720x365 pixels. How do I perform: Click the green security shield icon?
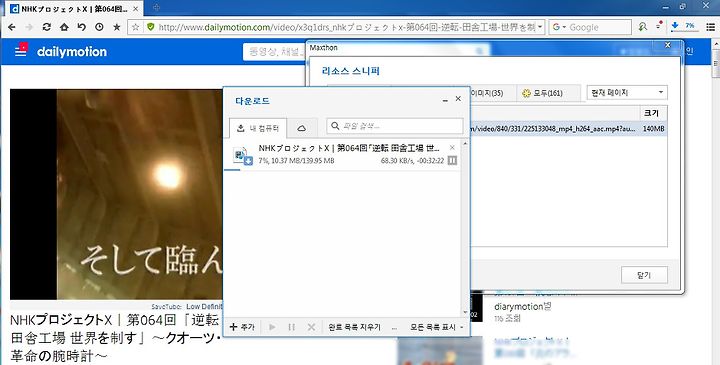150,27
